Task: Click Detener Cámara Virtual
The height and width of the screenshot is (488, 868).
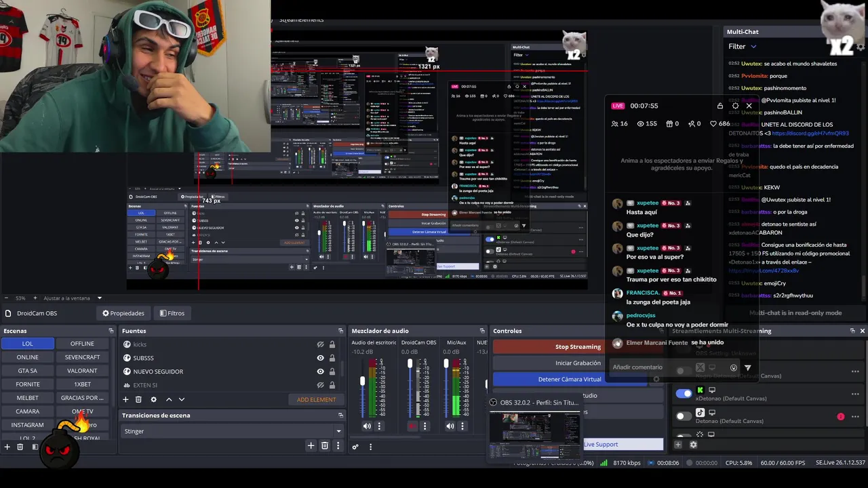Action: 570,379
